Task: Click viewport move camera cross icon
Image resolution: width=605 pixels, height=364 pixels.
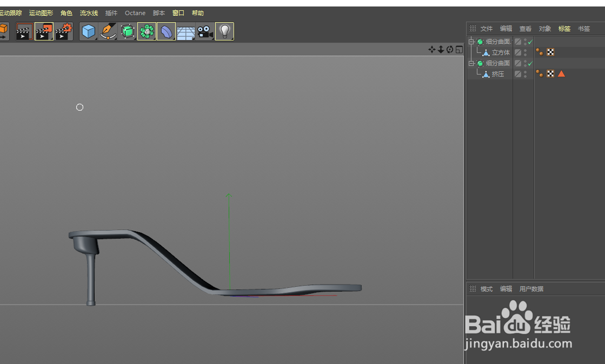Action: tap(432, 49)
